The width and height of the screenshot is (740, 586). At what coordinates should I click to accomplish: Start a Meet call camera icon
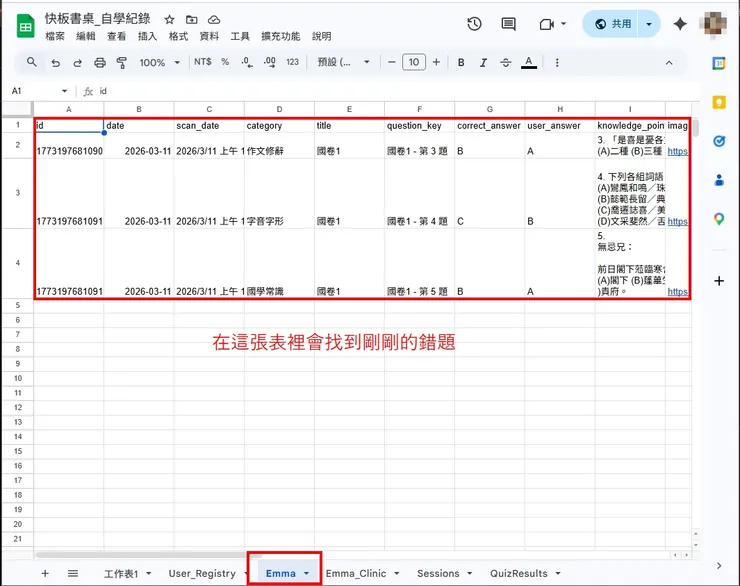(546, 24)
